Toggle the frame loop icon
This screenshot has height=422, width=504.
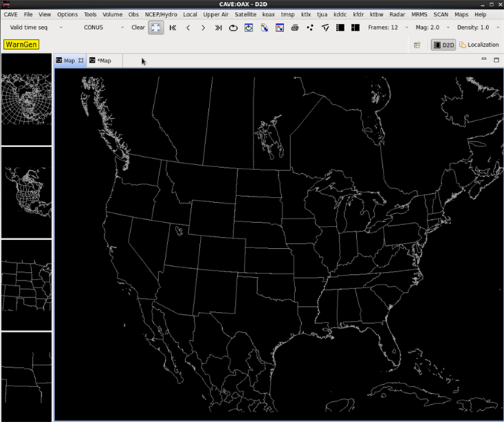(x=233, y=28)
